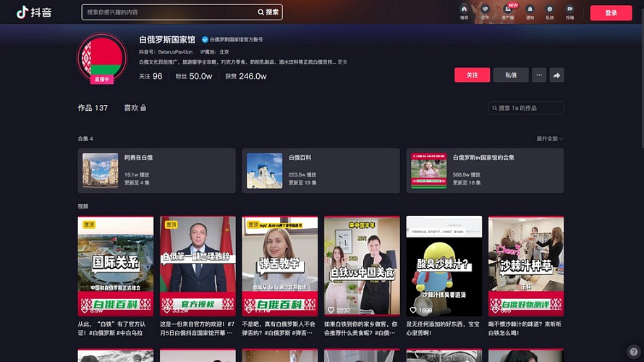Open the 白俄百科 collection card

321,171
